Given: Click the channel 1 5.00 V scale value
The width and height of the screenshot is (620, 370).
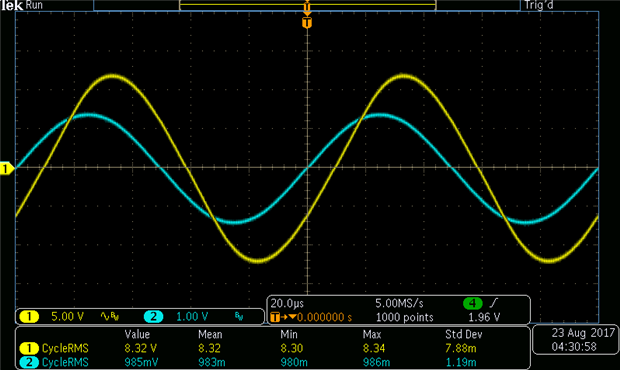Looking at the screenshot, I should (67, 317).
